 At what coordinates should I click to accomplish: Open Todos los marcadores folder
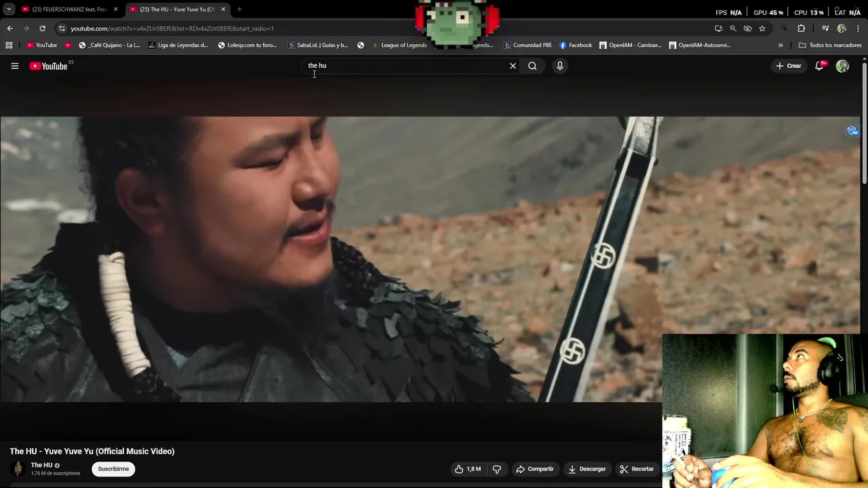click(x=830, y=45)
